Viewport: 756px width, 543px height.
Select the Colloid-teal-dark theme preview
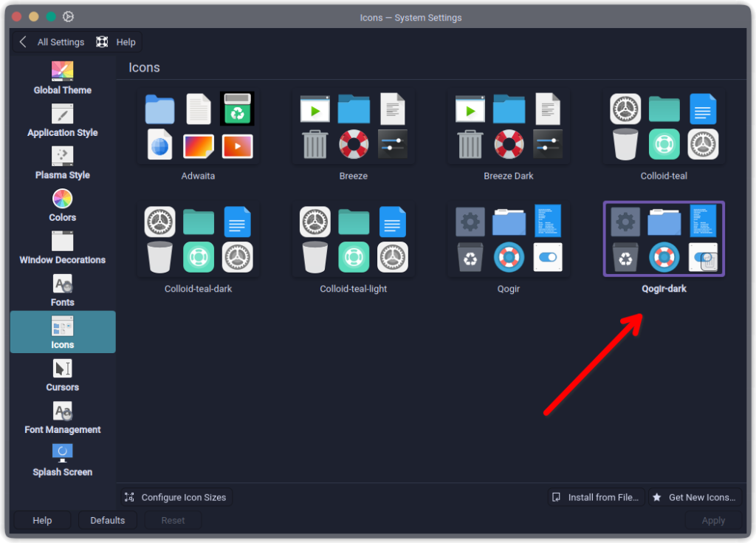(x=198, y=239)
